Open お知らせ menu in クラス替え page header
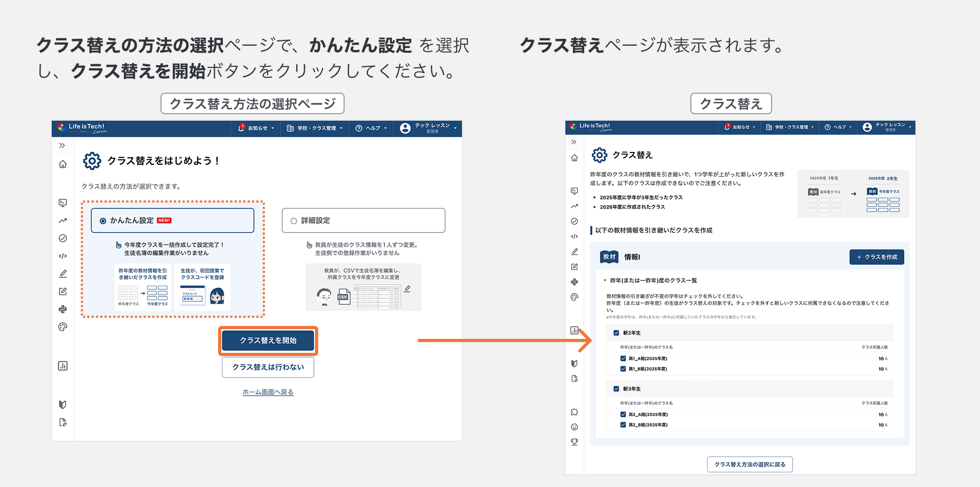The width and height of the screenshot is (980, 487). (740, 127)
